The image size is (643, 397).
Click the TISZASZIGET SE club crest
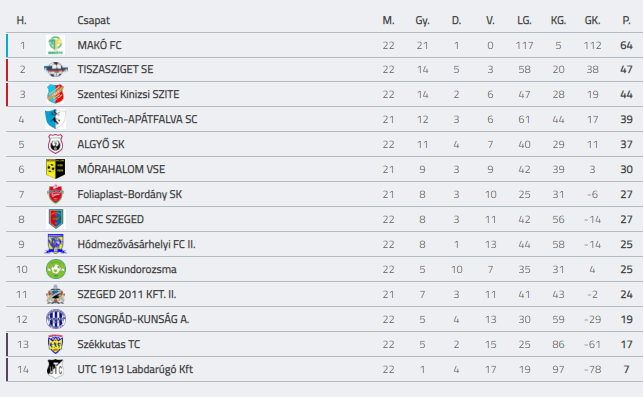55,70
